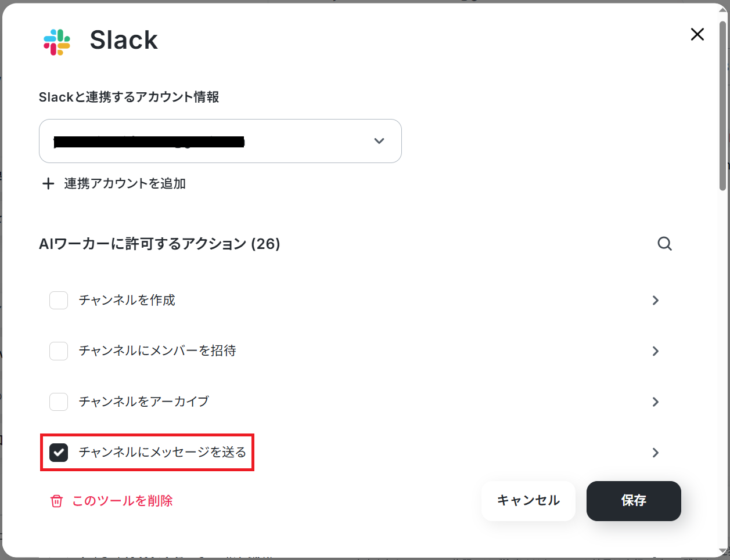
Task: Open action search via magnifier icon
Action: click(665, 244)
